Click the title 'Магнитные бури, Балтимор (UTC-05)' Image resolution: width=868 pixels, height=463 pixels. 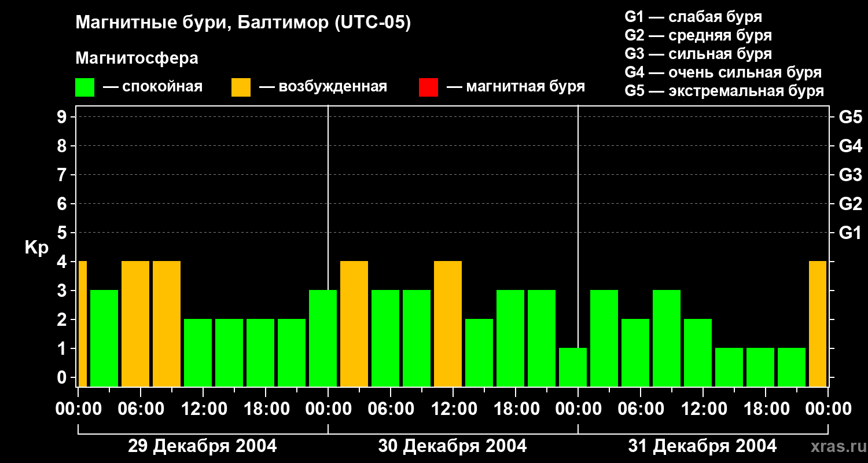tap(243, 24)
